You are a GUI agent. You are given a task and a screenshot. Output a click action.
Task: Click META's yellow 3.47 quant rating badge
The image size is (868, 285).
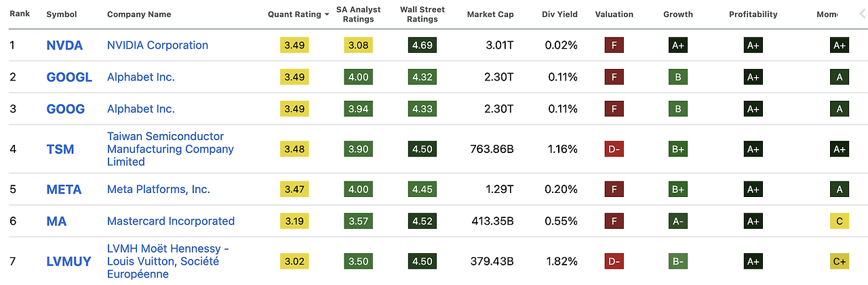[294, 190]
